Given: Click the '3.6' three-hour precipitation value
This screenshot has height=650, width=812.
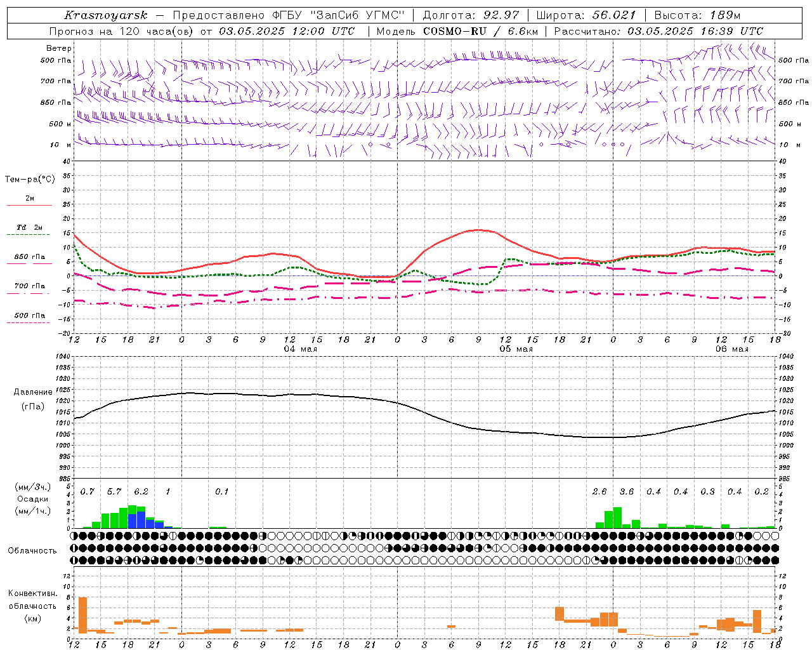Looking at the screenshot, I should coord(627,491).
